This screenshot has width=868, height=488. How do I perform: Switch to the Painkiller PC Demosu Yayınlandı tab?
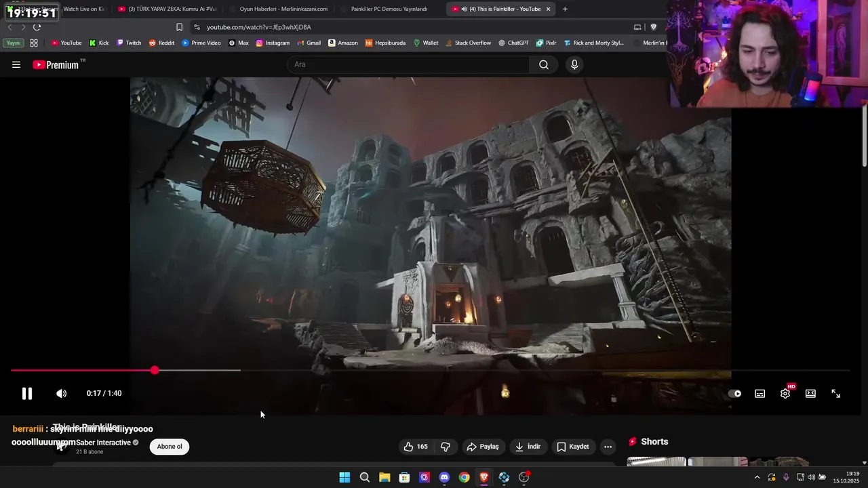[389, 9]
